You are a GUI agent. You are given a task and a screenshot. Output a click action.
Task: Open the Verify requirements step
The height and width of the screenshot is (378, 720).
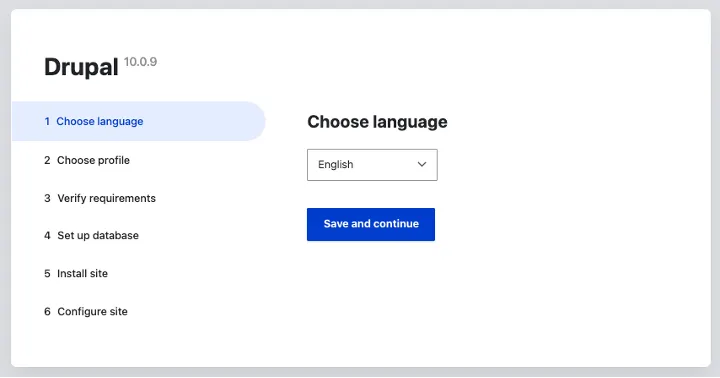(x=107, y=198)
